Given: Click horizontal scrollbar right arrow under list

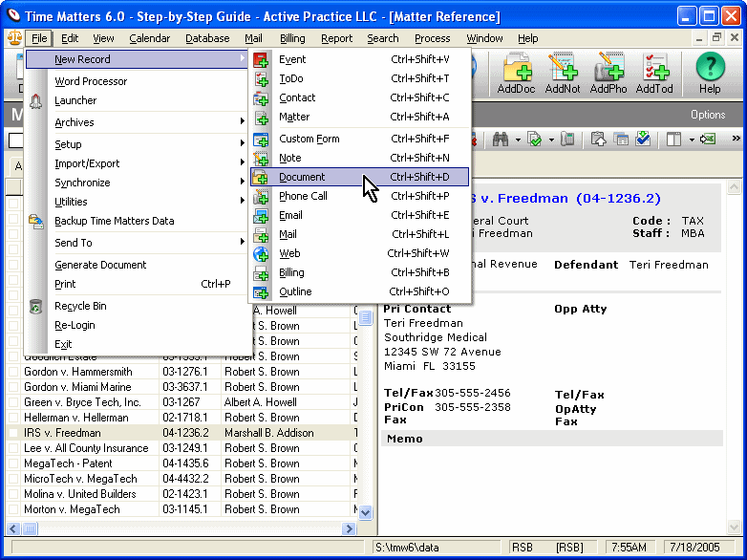Looking at the screenshot, I should pos(350,528).
